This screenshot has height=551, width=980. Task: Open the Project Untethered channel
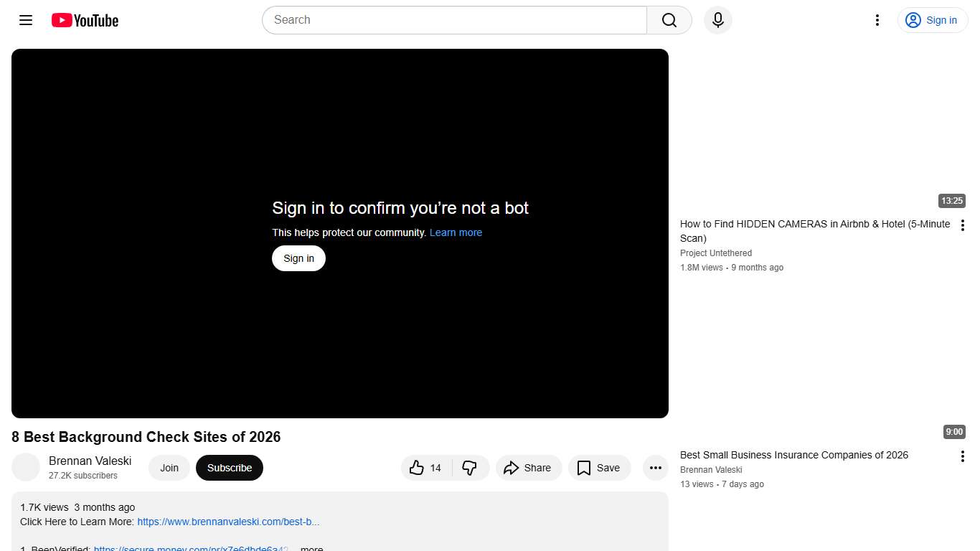point(715,253)
